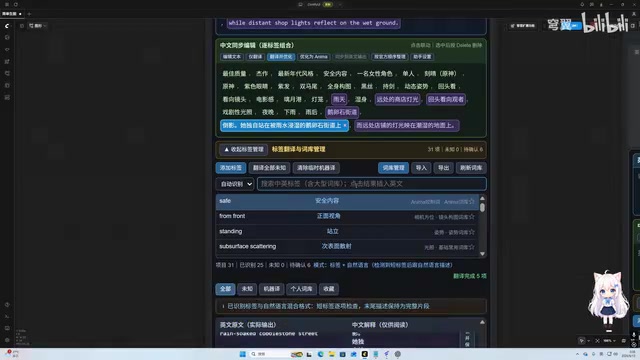
Task: Switch to 仅翻译 mode
Action: 255,57
